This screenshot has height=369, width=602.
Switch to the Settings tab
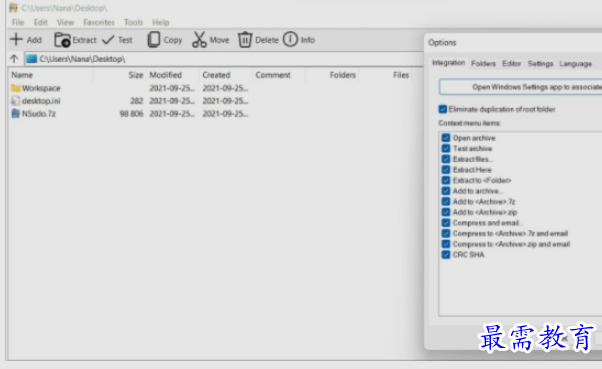(x=540, y=63)
